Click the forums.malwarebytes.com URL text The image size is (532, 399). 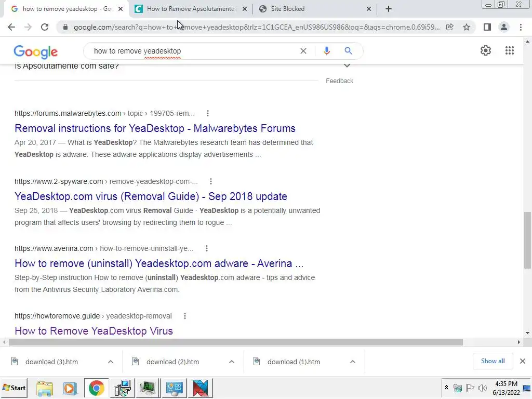click(x=68, y=113)
